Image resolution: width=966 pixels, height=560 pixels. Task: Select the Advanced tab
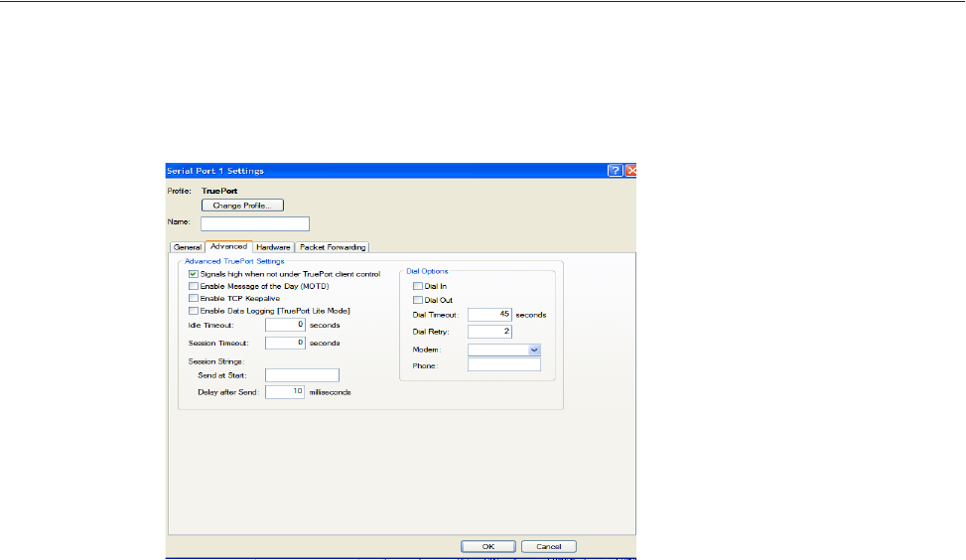point(228,246)
